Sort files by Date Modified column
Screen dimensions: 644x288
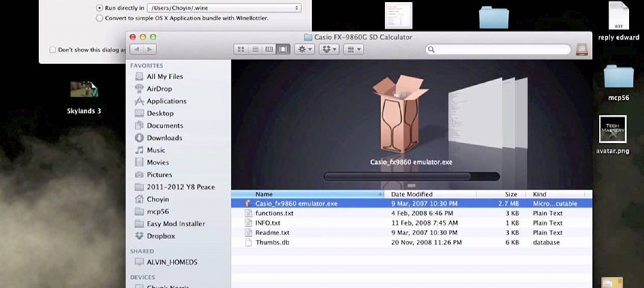point(430,194)
